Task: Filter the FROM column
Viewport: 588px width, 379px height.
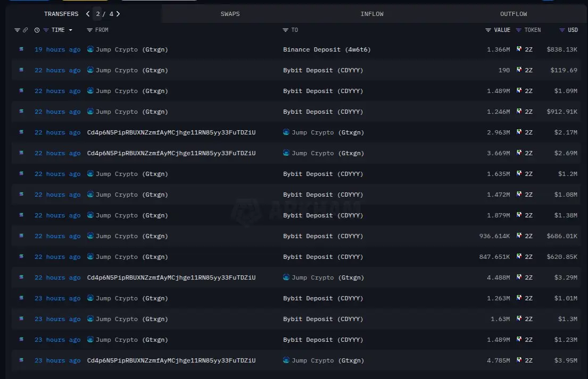Action: coord(89,30)
